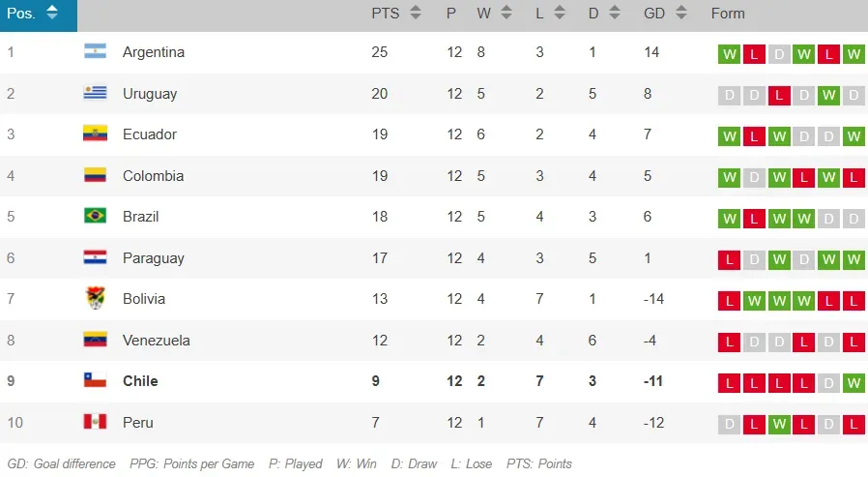Click the Brazil flag icon
The height and width of the screenshot is (477, 868).
point(95,217)
